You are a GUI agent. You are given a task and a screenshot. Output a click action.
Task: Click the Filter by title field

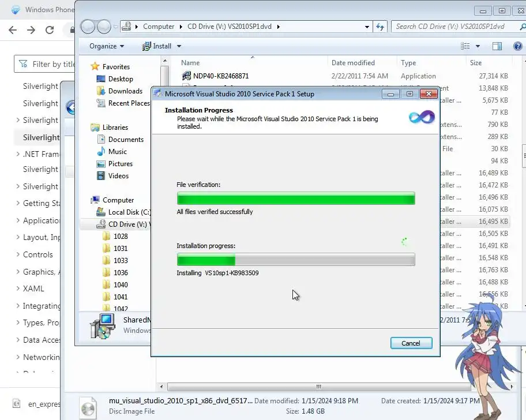(44, 63)
